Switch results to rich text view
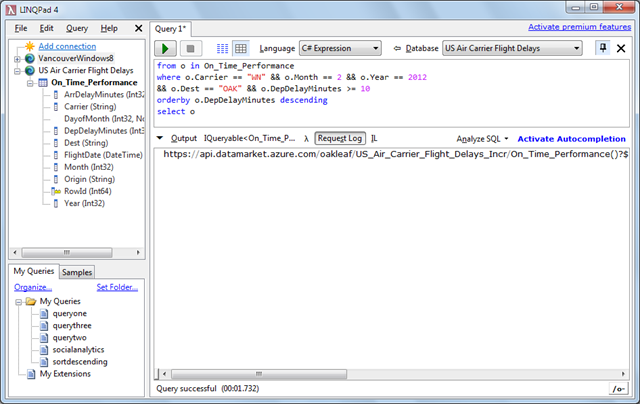 tap(222, 48)
